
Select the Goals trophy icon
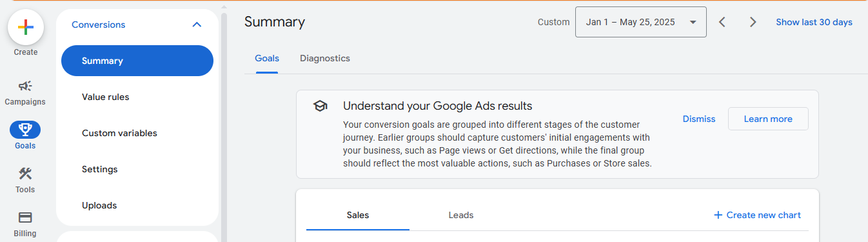25,130
